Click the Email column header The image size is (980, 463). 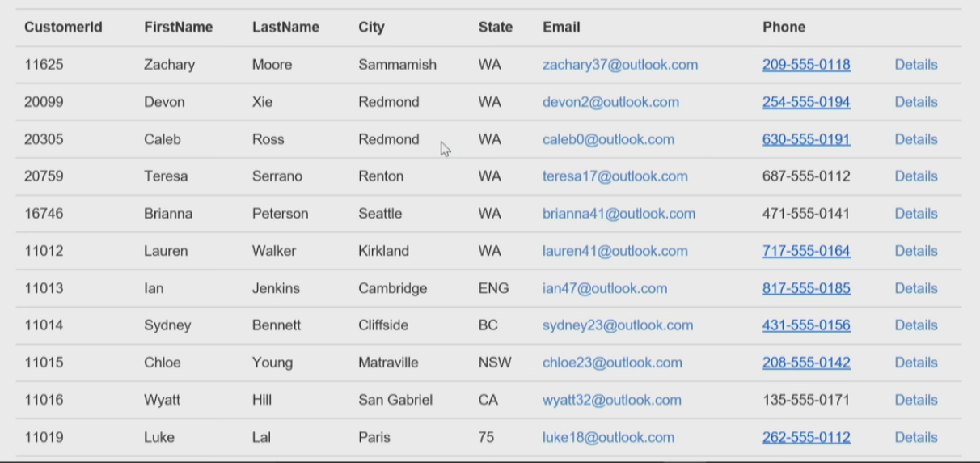click(561, 27)
